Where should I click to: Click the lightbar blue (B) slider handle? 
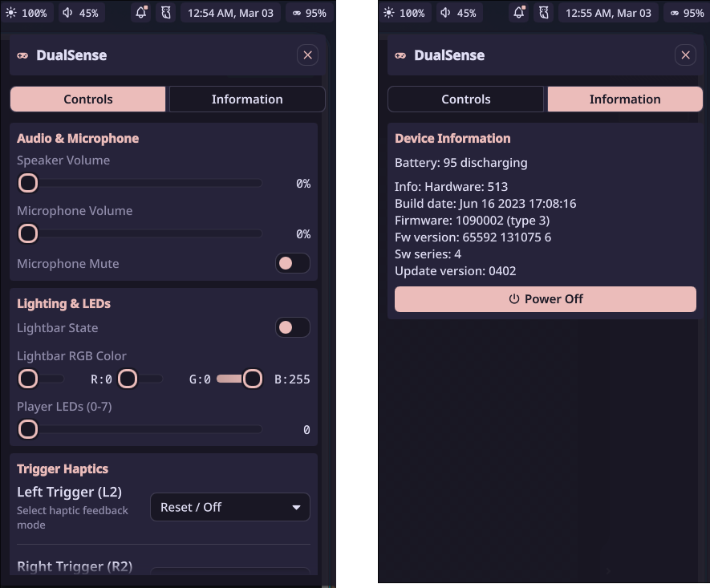pyautogui.click(x=253, y=379)
